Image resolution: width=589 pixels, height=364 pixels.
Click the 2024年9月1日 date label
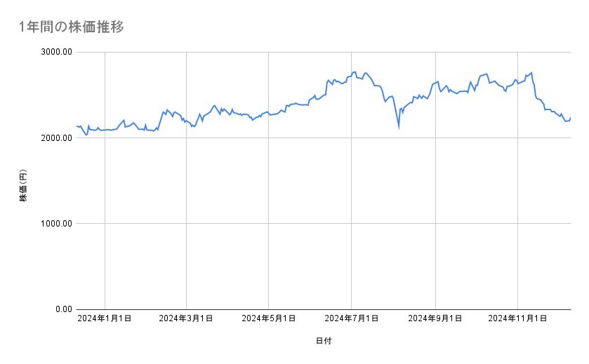435,319
